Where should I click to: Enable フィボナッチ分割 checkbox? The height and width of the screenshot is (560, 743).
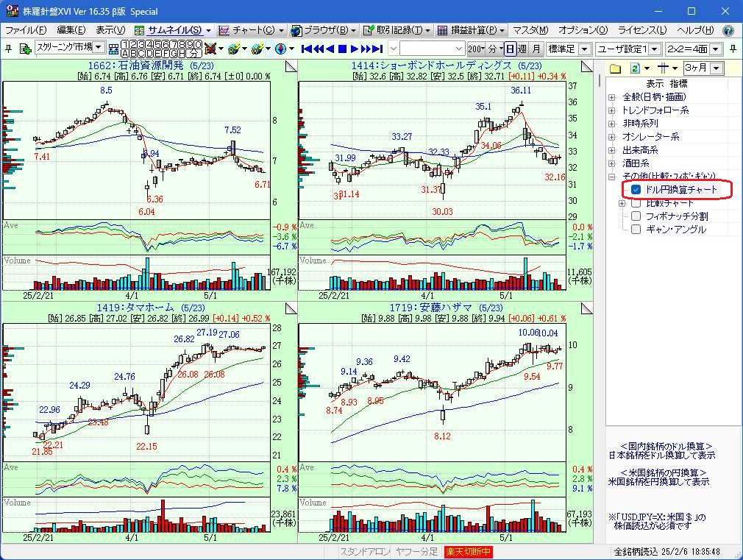tap(636, 216)
